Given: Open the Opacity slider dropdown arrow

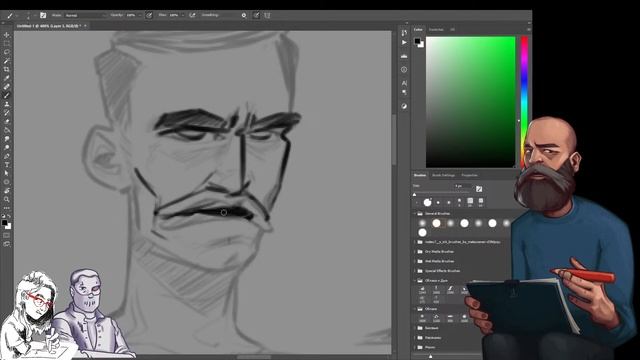Looking at the screenshot, I should pos(140,15).
